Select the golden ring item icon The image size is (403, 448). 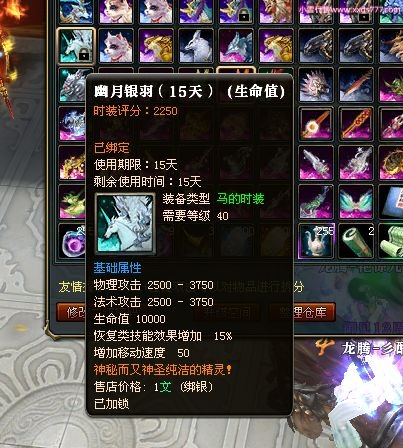pos(391,163)
